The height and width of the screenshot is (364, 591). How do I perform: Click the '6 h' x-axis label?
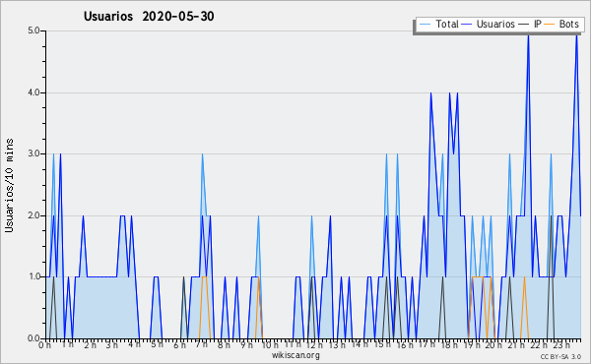click(x=180, y=345)
